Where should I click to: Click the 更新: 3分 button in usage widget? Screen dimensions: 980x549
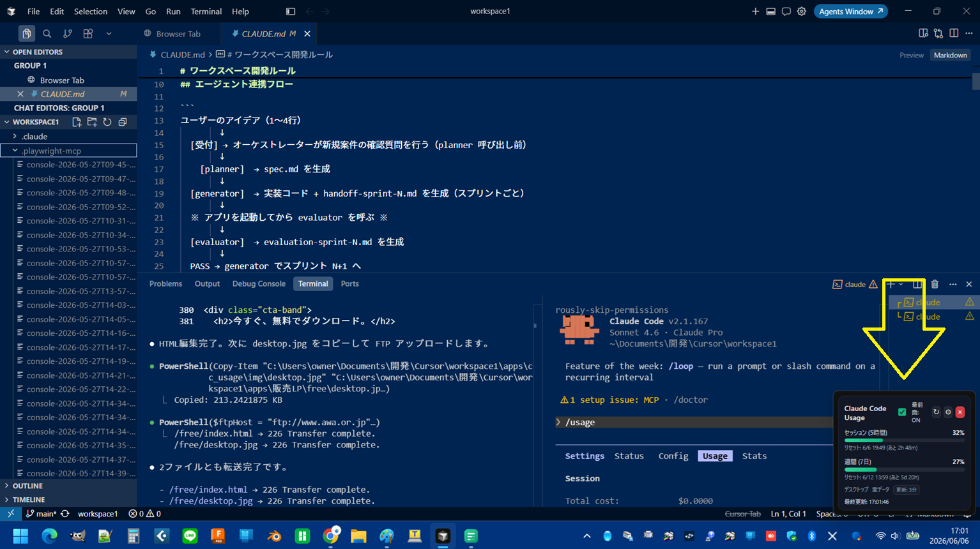point(907,490)
